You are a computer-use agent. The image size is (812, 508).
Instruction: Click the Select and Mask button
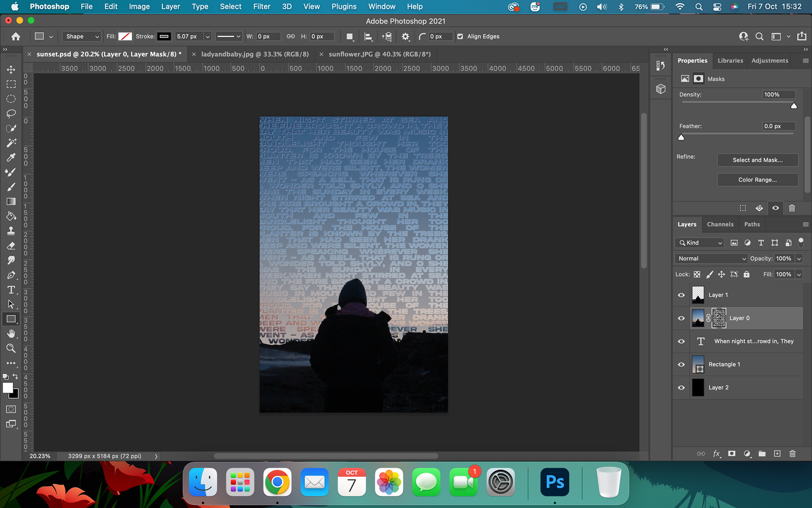coord(757,160)
